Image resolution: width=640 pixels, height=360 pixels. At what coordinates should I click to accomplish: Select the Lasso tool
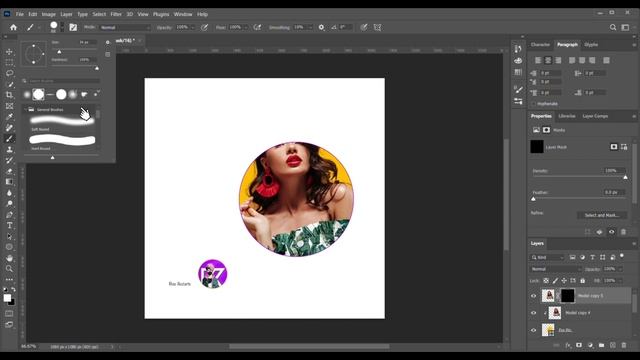(9, 73)
